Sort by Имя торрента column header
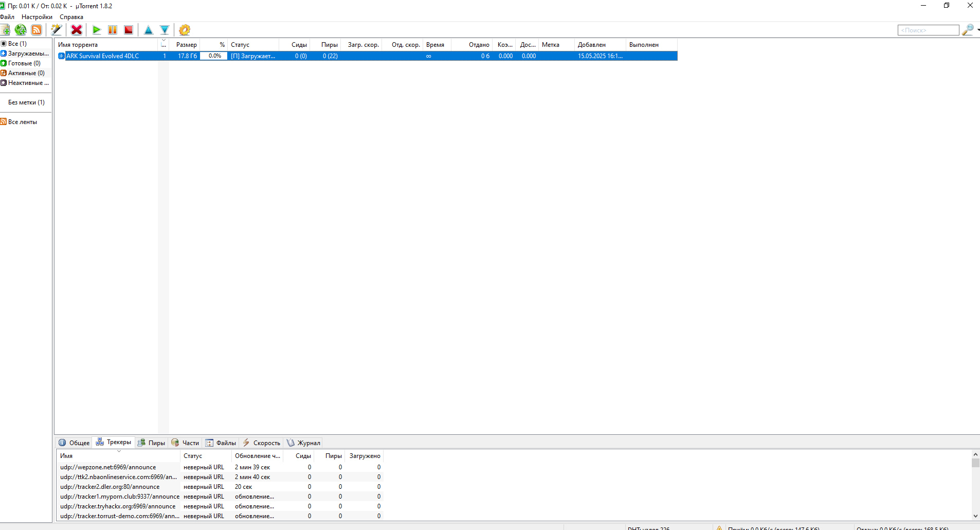The width and height of the screenshot is (980, 530). (107, 45)
